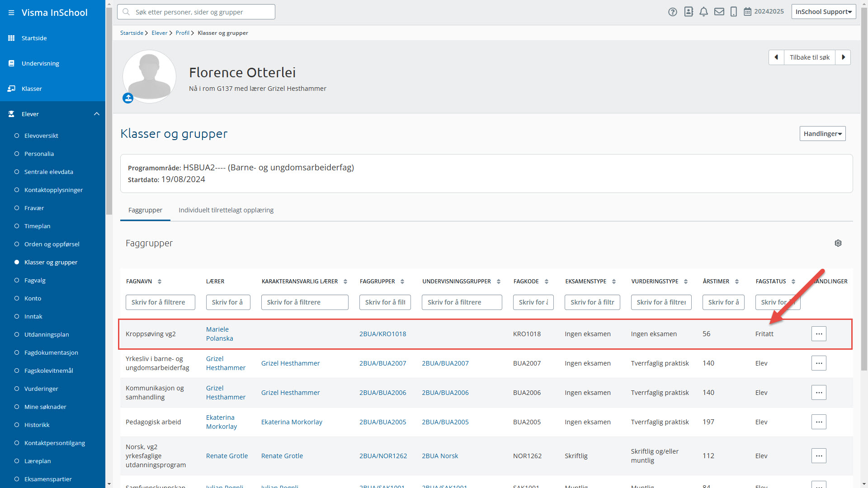Sort by Fagnavn column arrows

click(160, 282)
